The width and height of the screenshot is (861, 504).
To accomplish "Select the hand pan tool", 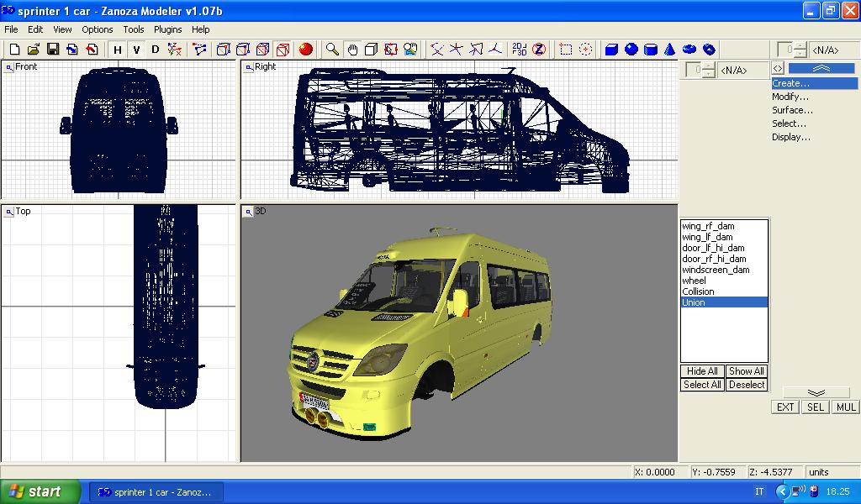I will (352, 50).
